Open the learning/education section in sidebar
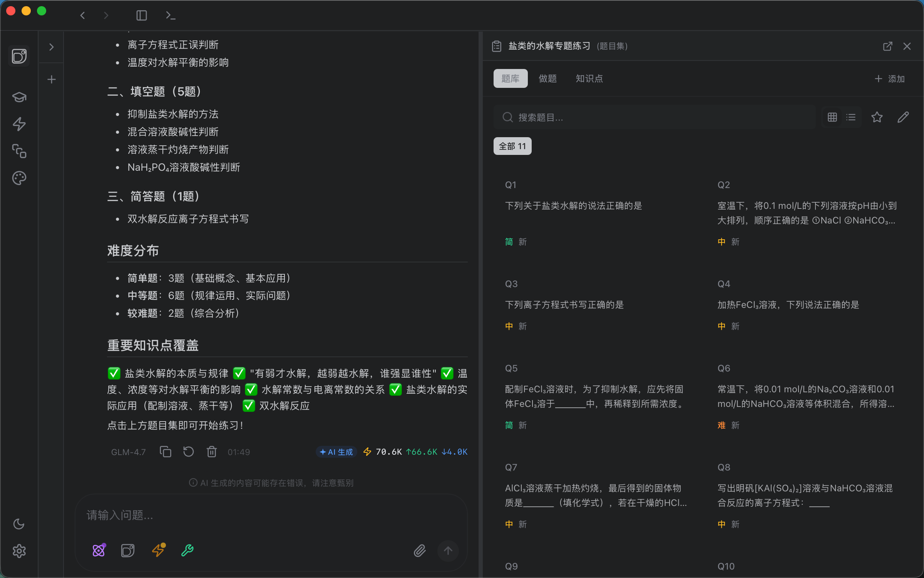The height and width of the screenshot is (578, 924). (x=19, y=97)
